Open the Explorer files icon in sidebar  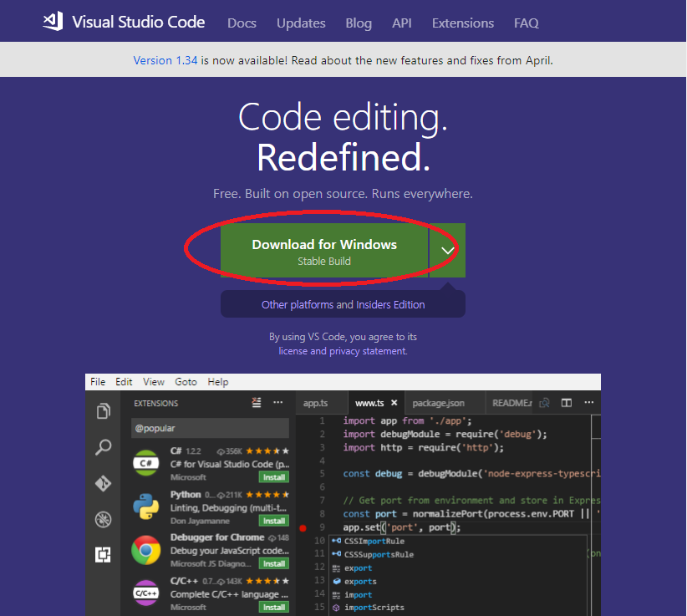pos(104,411)
